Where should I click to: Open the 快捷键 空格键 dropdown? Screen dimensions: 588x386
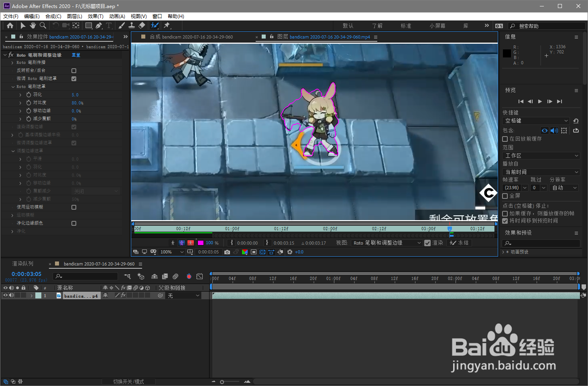[x=536, y=121]
